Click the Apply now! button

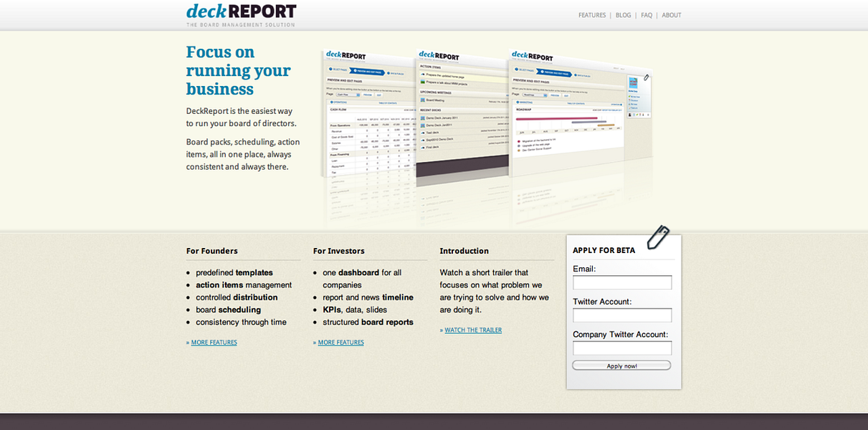[621, 365]
